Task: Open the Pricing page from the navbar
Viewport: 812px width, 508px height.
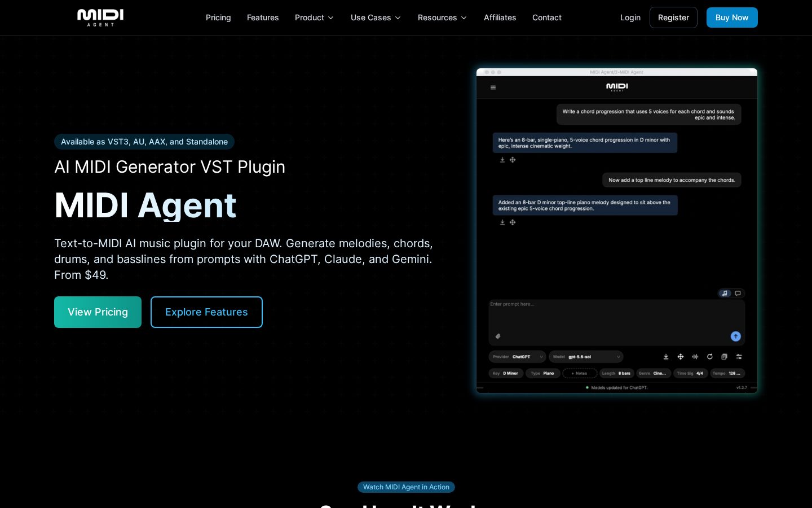Action: [218, 17]
